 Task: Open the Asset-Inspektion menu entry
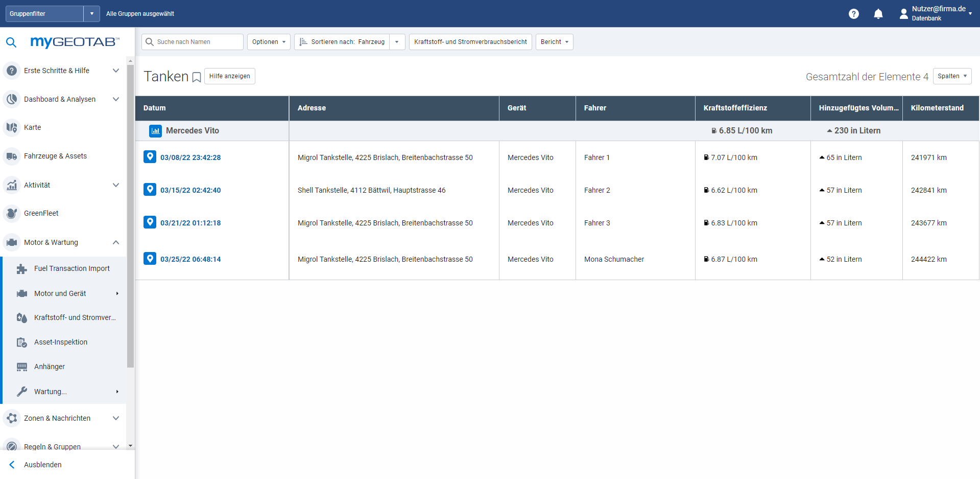[x=61, y=342]
